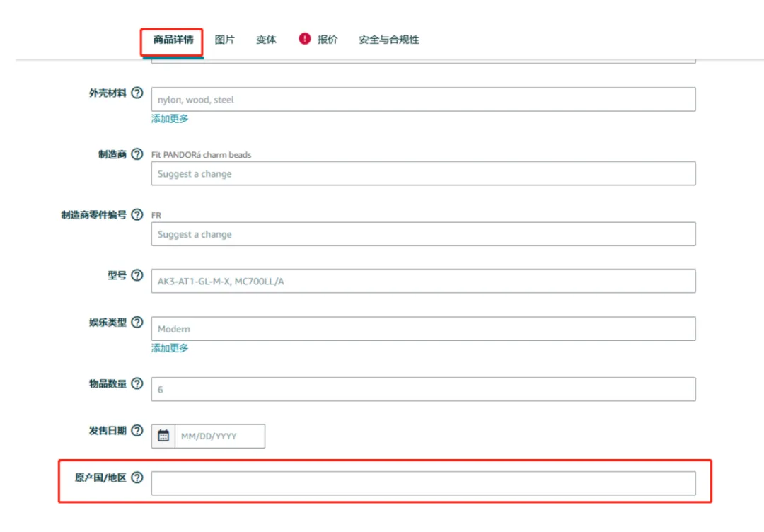
Task: Open help tooltip for 制造商零件编号
Action: 137,214
